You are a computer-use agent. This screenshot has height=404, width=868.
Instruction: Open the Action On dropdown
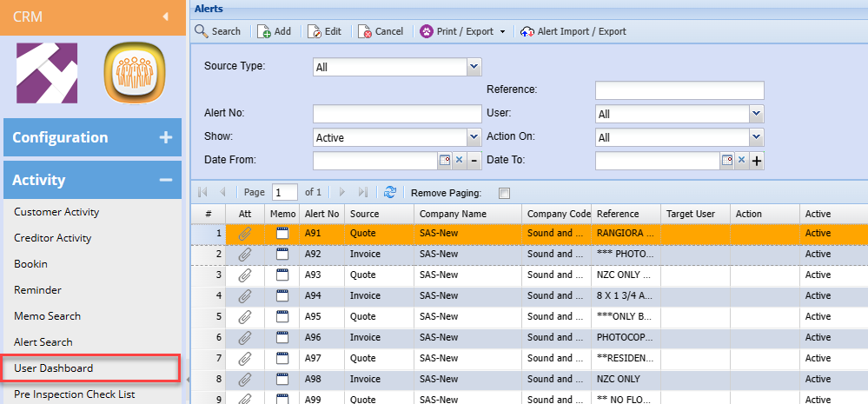(756, 137)
